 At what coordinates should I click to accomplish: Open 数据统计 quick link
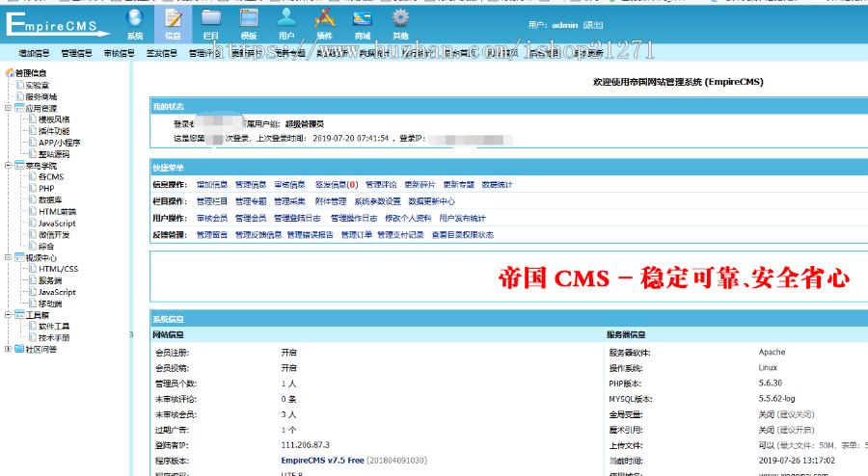click(x=497, y=185)
